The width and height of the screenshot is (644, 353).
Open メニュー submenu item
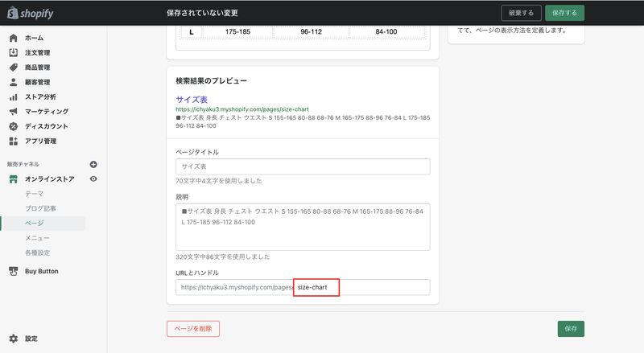(37, 238)
